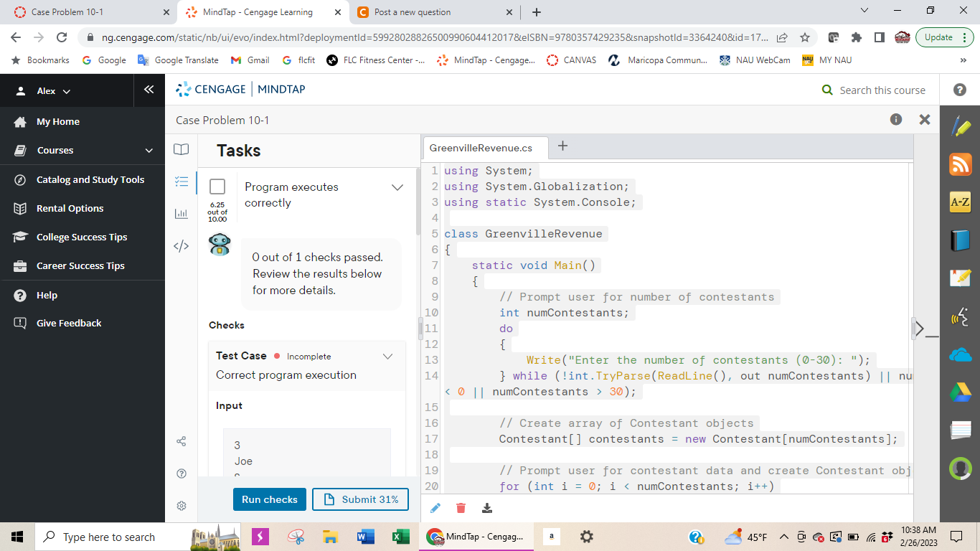Image resolution: width=980 pixels, height=551 pixels.
Task: Open the info icon for Case Problem 10-1
Action: coord(896,119)
